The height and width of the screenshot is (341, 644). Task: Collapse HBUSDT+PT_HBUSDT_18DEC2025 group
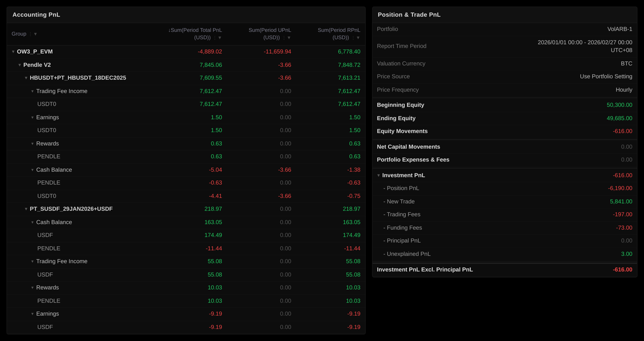pyautogui.click(x=26, y=78)
